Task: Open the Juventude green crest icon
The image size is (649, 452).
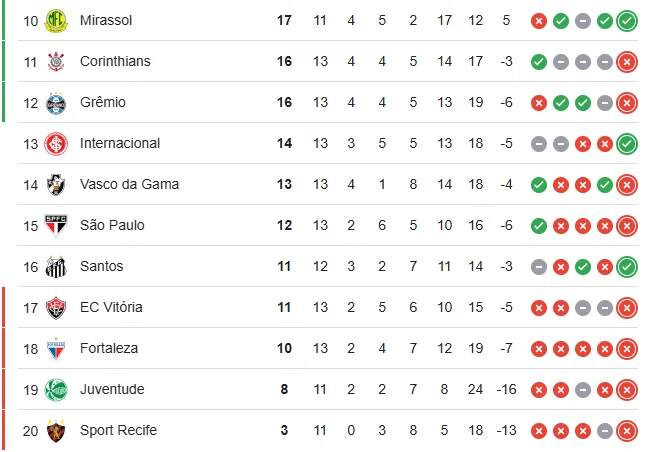Action: pos(56,389)
